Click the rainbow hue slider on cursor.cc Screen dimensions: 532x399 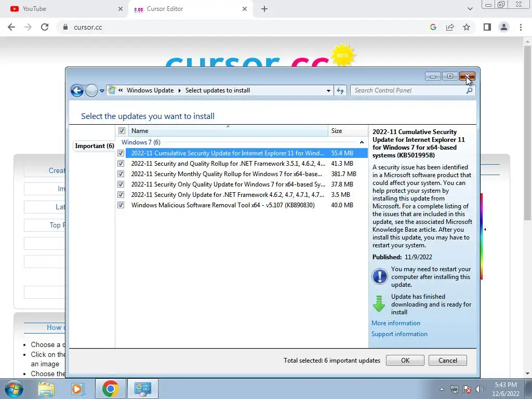pos(482,236)
